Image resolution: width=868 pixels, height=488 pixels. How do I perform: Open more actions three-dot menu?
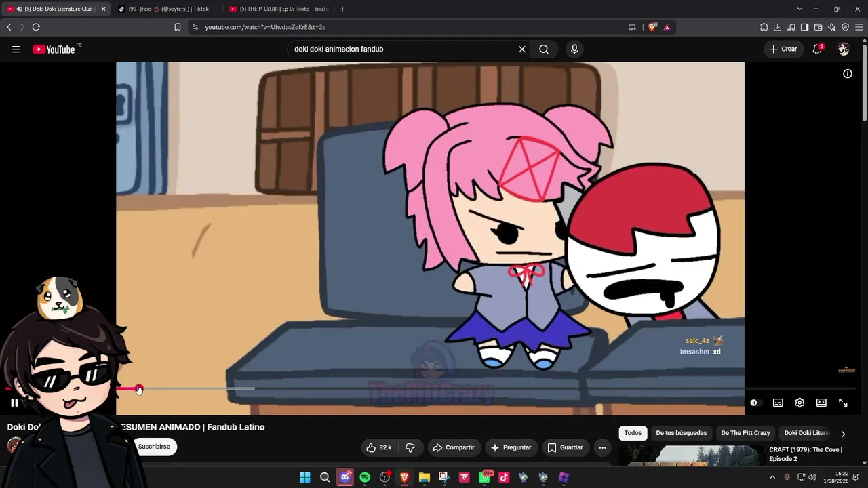(602, 447)
